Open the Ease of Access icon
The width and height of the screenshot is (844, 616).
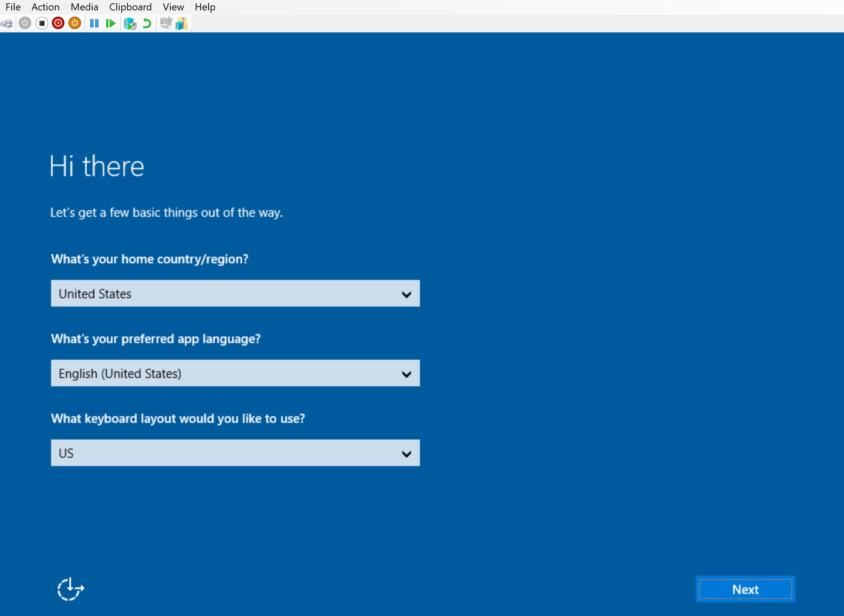click(70, 589)
